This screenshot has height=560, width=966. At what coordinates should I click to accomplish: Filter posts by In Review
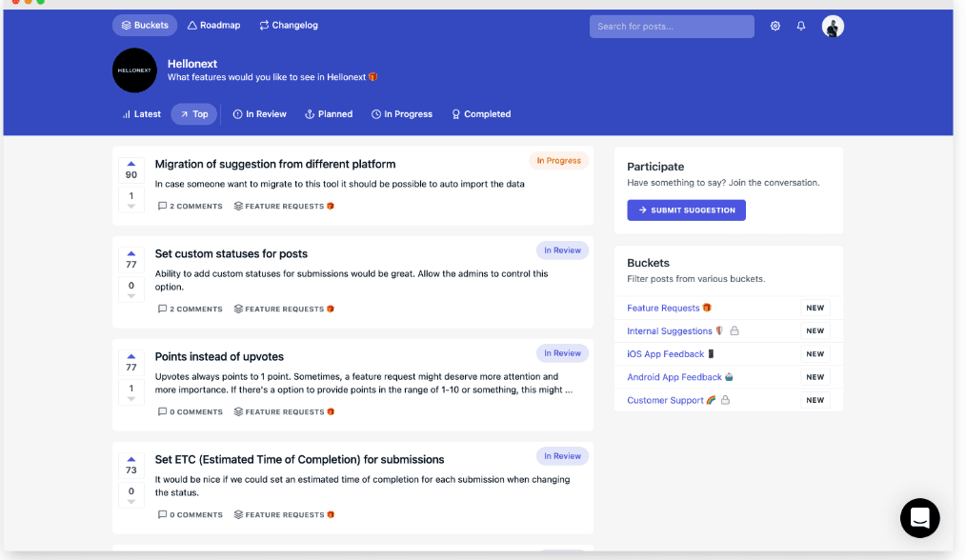tap(259, 114)
